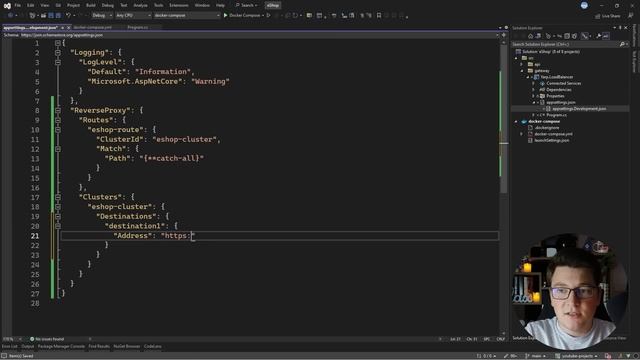Switch to the Program.cs tab

[x=138, y=27]
